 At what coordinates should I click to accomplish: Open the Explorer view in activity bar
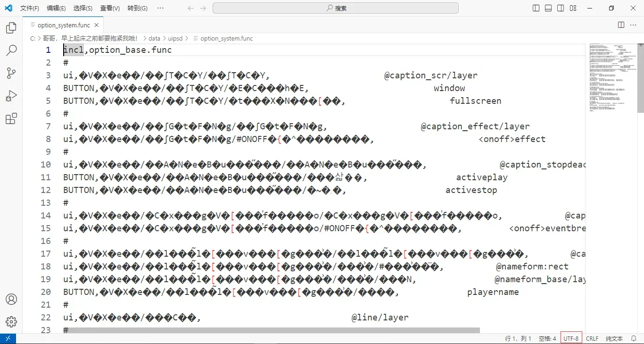[x=11, y=28]
